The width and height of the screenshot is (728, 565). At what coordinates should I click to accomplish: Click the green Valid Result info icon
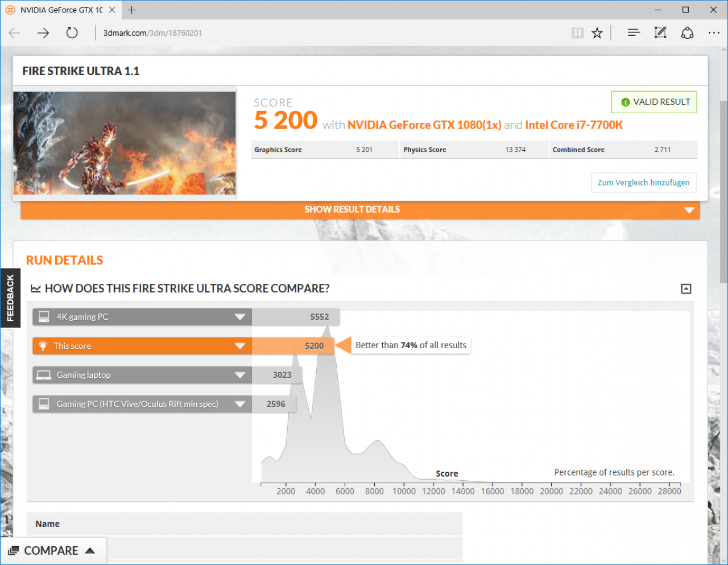626,102
